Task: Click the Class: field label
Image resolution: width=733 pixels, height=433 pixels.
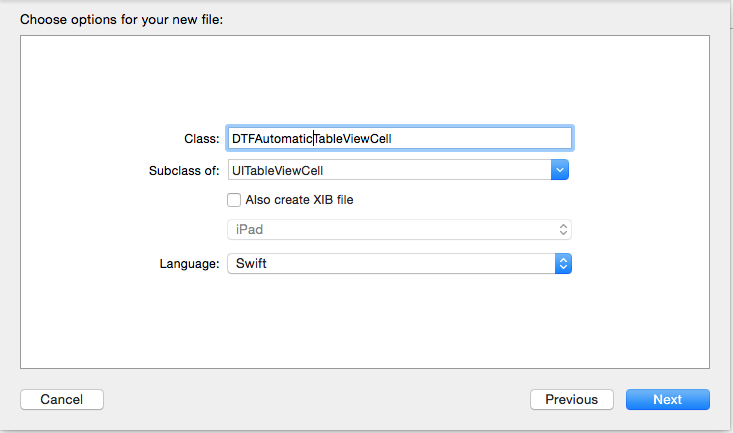Action: 201,139
